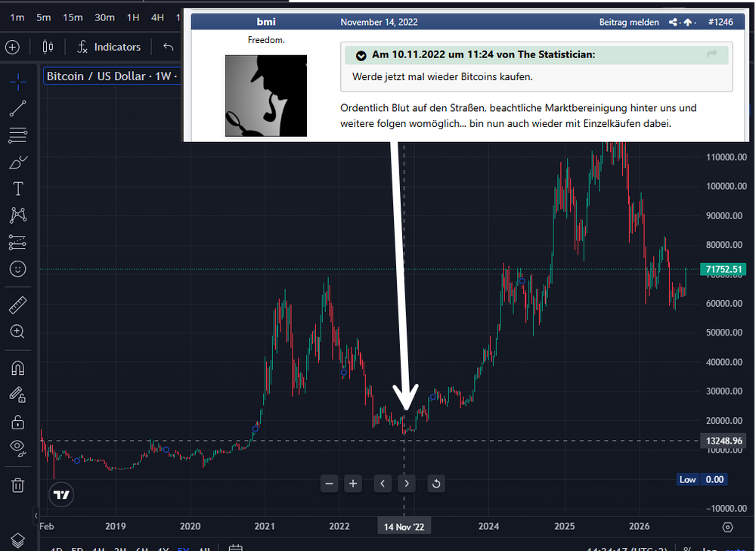Toggle stay in drawing mode pencil
The image size is (756, 551).
(x=18, y=395)
